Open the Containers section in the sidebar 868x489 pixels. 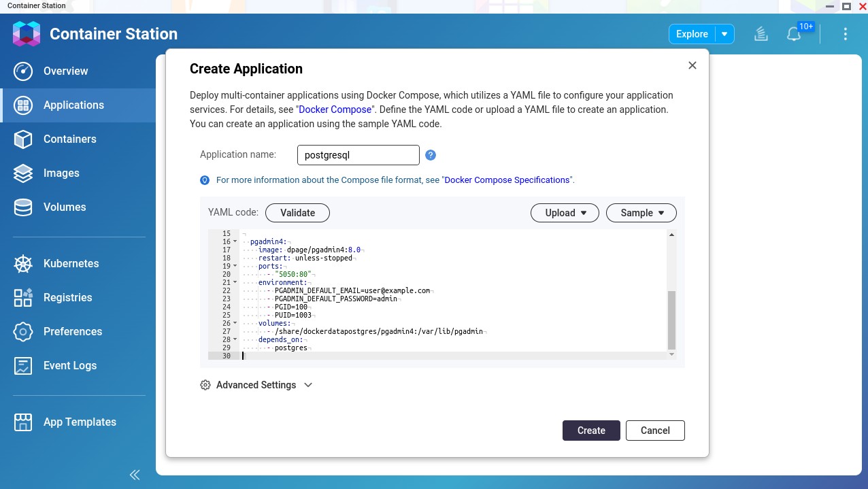click(x=71, y=139)
